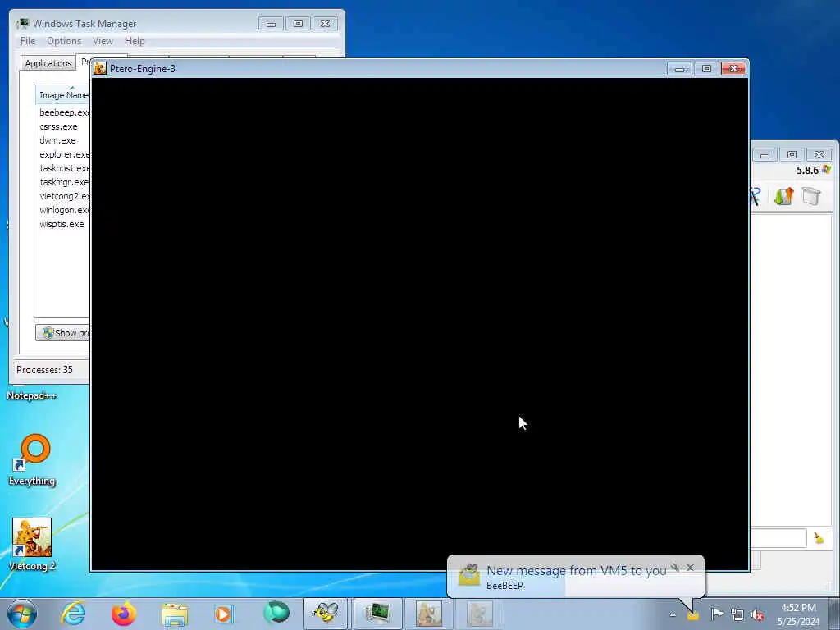Select the taskhost.exe process
The height and width of the screenshot is (630, 840).
(x=64, y=168)
